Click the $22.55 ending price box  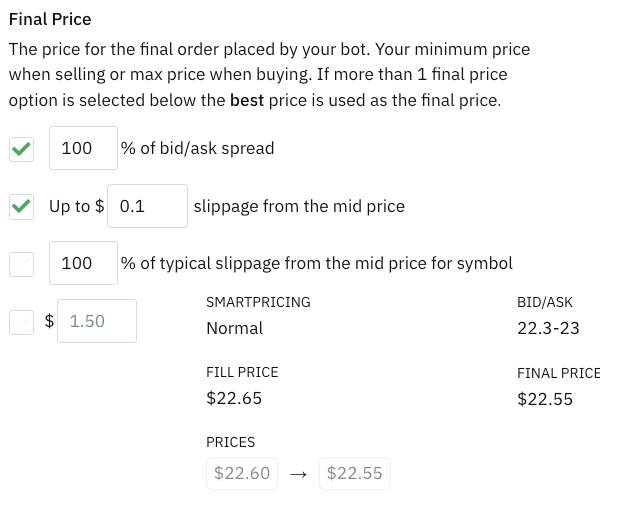(355, 473)
